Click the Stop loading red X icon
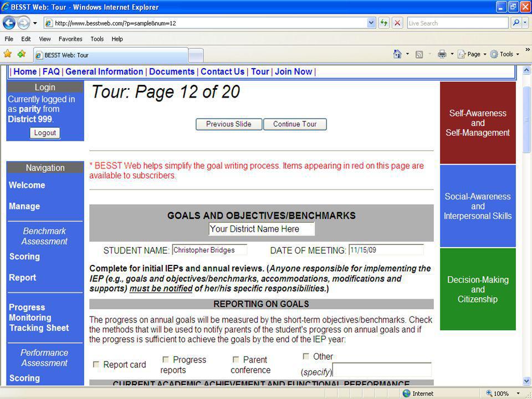The width and height of the screenshot is (532, 399). [x=397, y=23]
